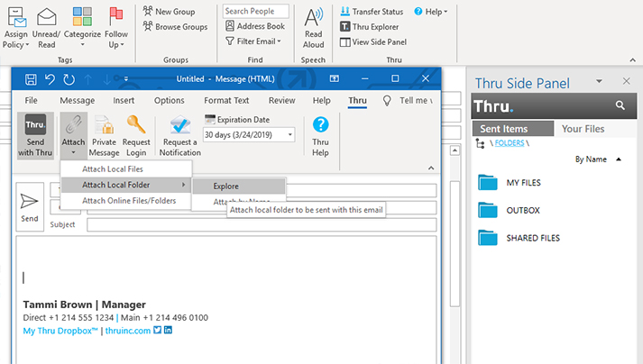Click Explore in the submenu
This screenshot has height=364, width=643.
[x=239, y=187]
